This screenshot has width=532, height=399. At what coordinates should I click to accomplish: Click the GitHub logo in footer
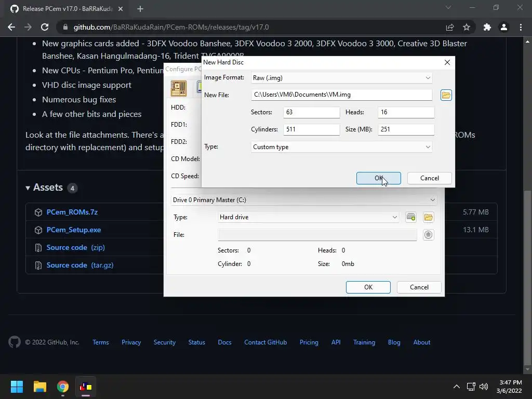[15, 342]
